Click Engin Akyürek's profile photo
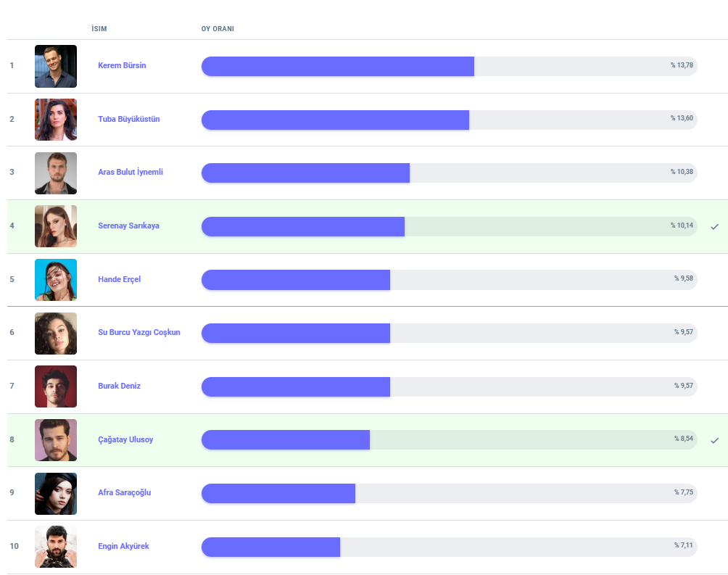 tap(55, 547)
